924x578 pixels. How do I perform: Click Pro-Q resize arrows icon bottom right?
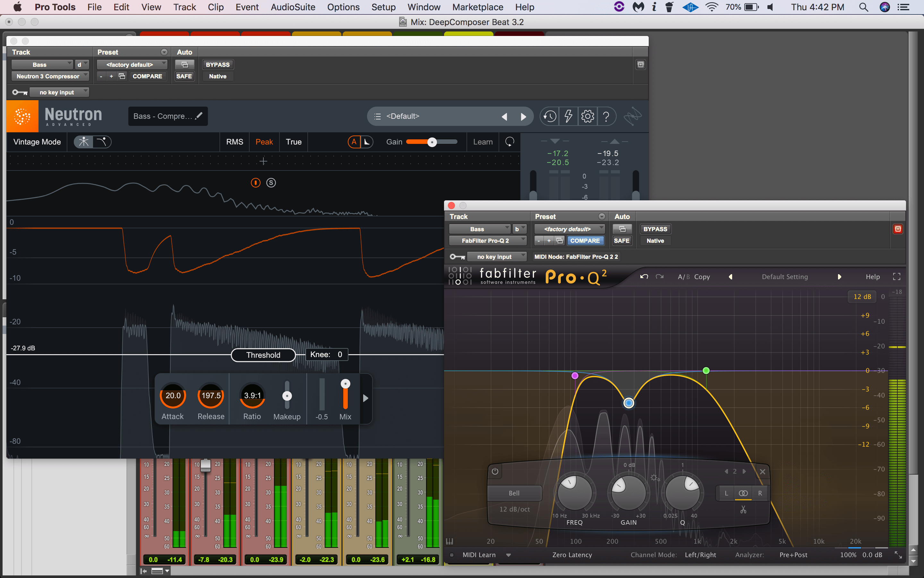pyautogui.click(x=898, y=555)
